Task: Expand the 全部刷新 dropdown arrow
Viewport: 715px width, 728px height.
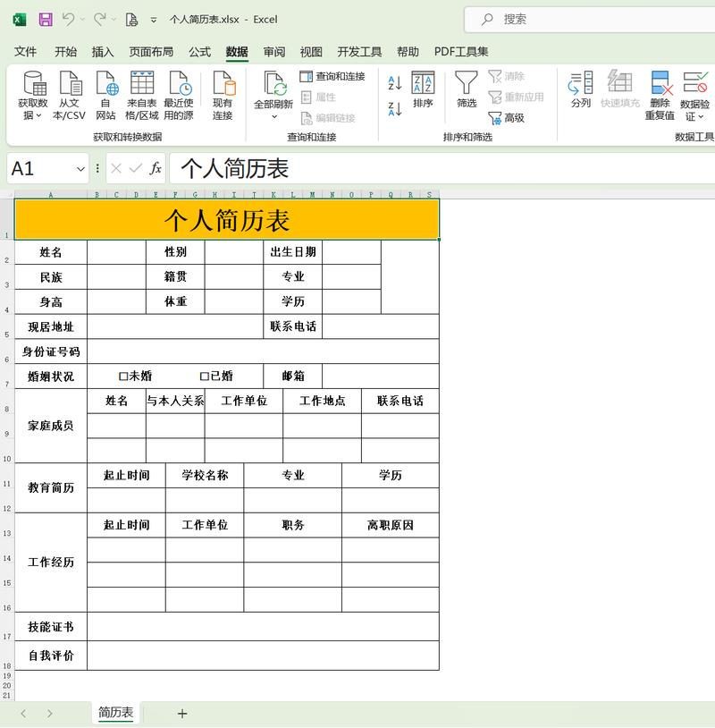Action: (x=274, y=116)
